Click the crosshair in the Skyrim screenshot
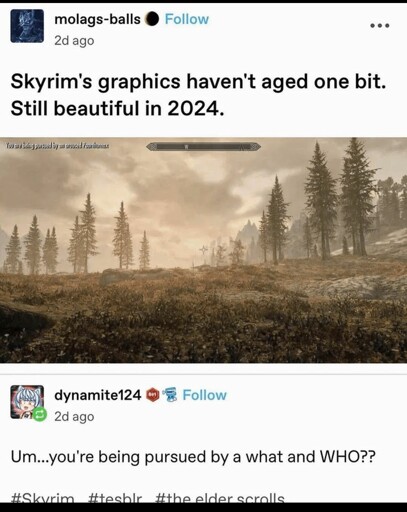Viewport: 407px width, 512px height. point(203,249)
